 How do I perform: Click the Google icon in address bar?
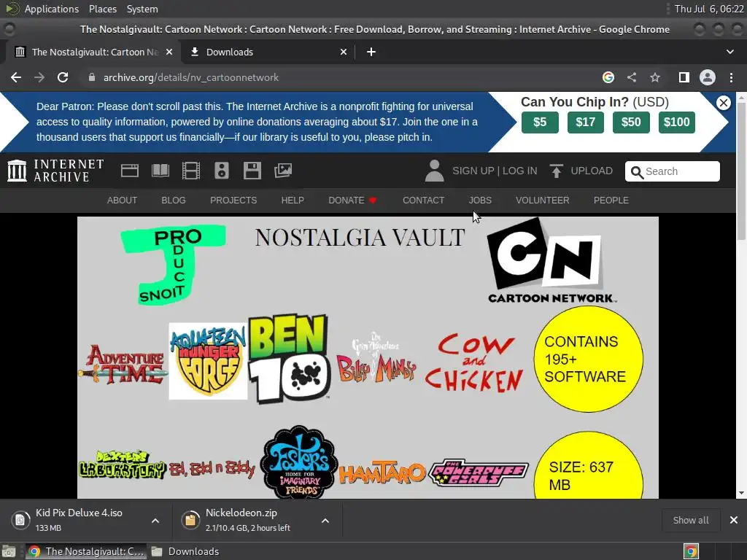608,77
